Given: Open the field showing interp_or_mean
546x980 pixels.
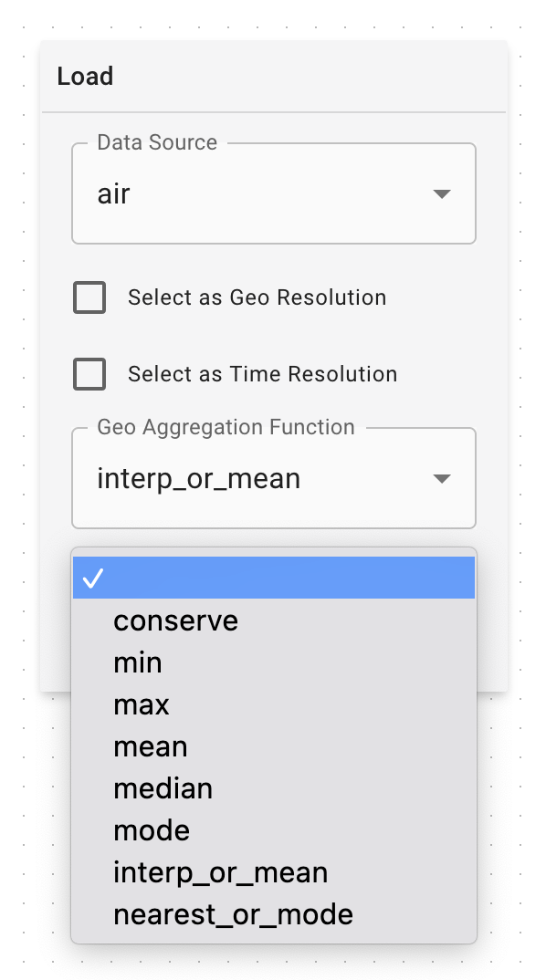Looking at the screenshot, I should pyautogui.click(x=274, y=479).
